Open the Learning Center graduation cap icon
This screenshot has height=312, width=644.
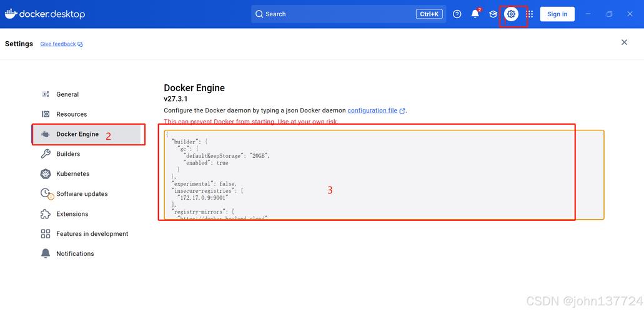(x=493, y=14)
